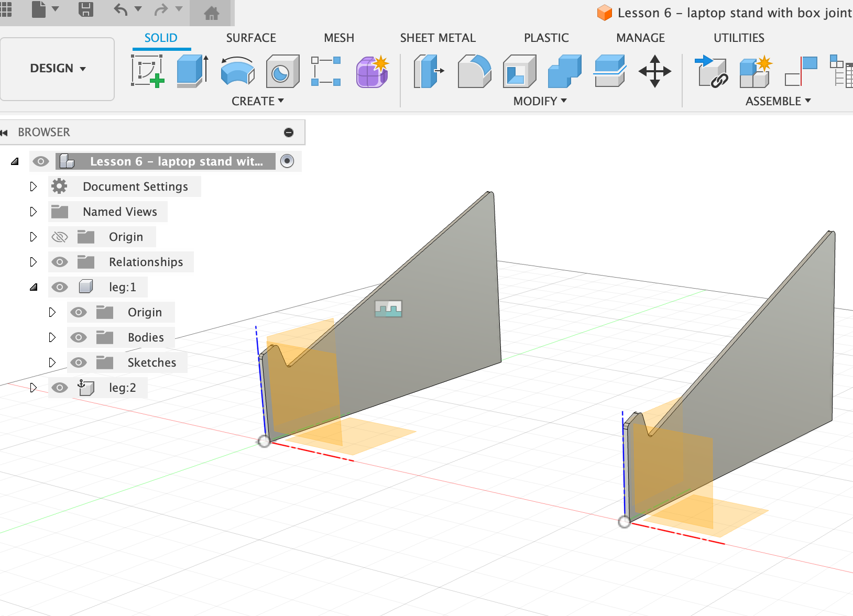The image size is (853, 616).
Task: Toggle visibility of the Sketches folder
Action: coord(79,362)
